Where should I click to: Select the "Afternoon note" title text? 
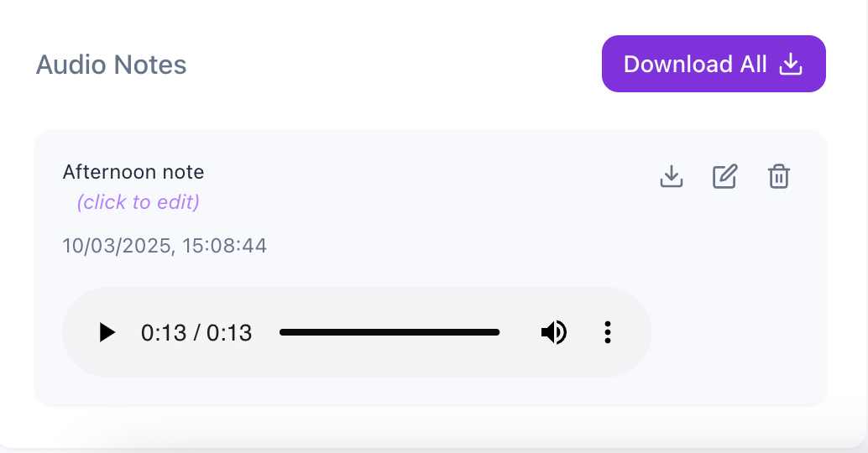[x=133, y=172]
